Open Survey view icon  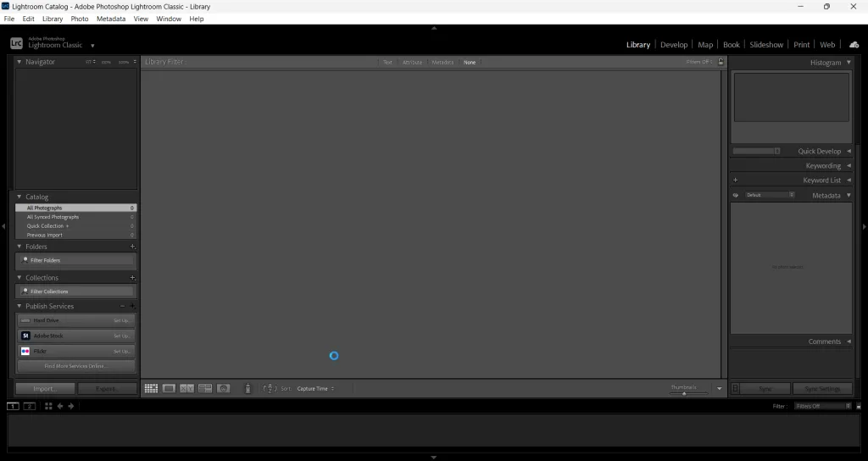tap(205, 388)
